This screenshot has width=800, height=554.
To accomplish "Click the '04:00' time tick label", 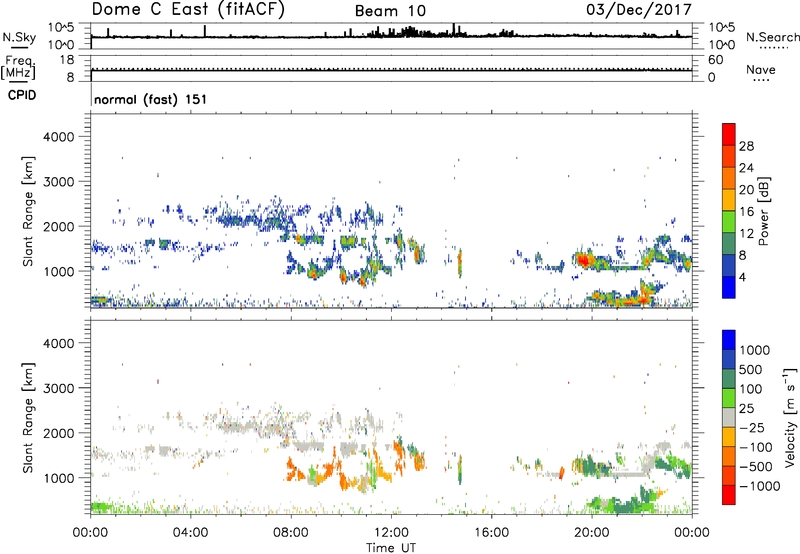I will (x=191, y=533).
